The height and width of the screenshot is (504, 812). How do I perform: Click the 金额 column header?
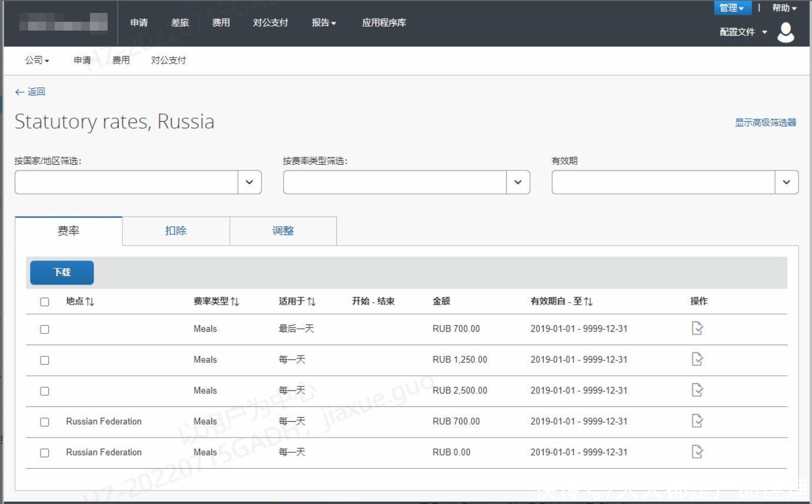tap(441, 301)
